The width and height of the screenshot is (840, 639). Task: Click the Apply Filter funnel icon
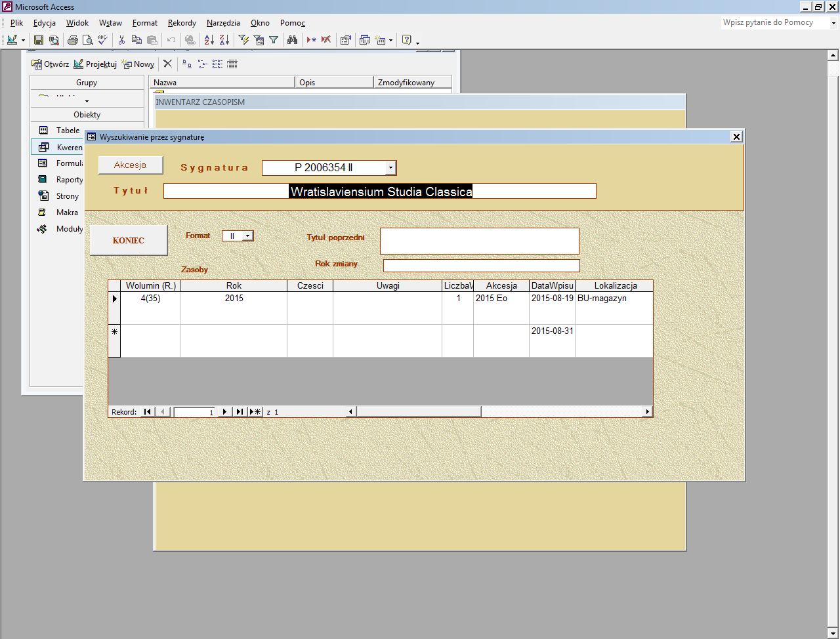274,40
